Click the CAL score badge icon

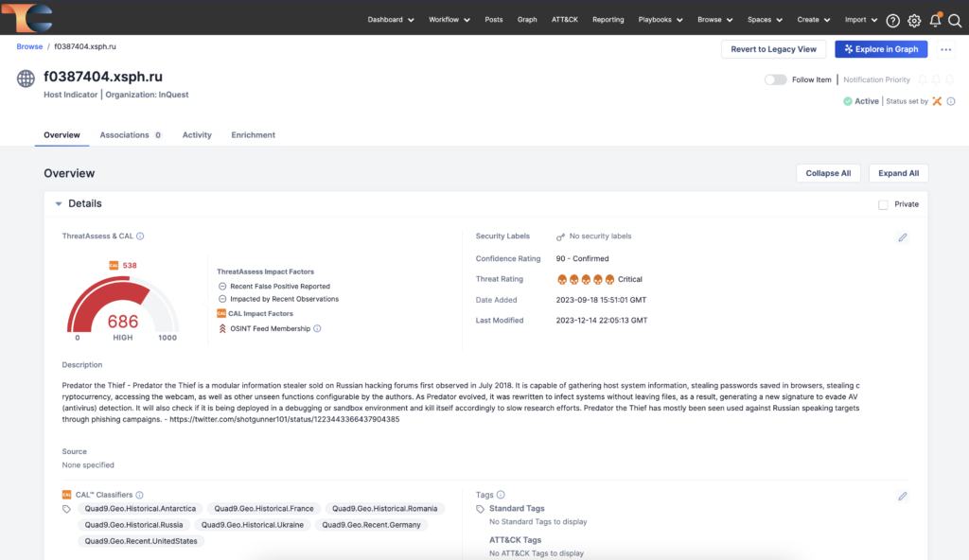114,265
